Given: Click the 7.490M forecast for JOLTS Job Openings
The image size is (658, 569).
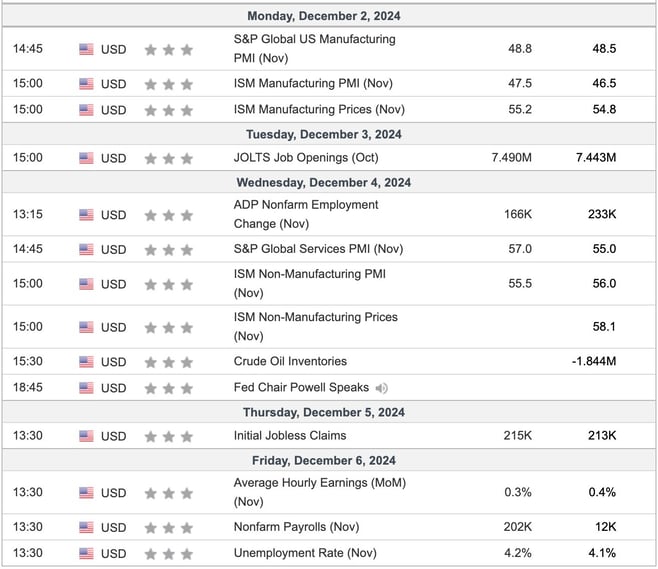Looking at the screenshot, I should [512, 157].
